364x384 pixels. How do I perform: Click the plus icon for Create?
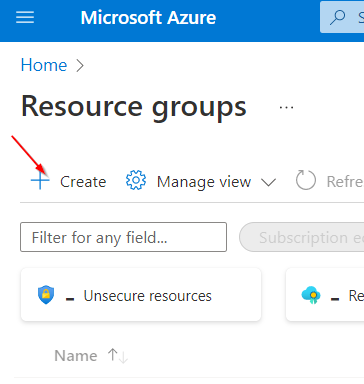(40, 181)
